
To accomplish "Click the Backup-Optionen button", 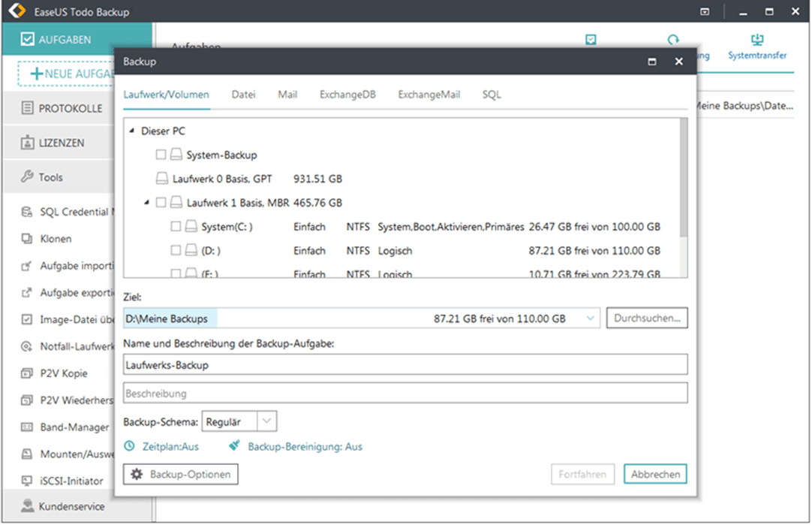I will coord(181,474).
